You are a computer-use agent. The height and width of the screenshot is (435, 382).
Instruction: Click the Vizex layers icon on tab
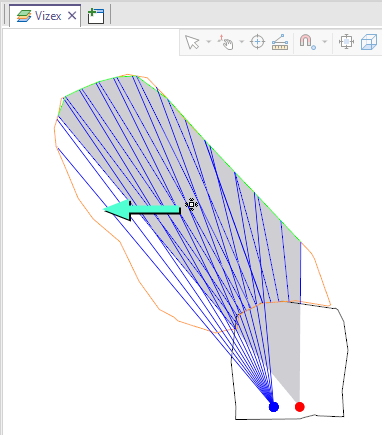click(x=24, y=16)
